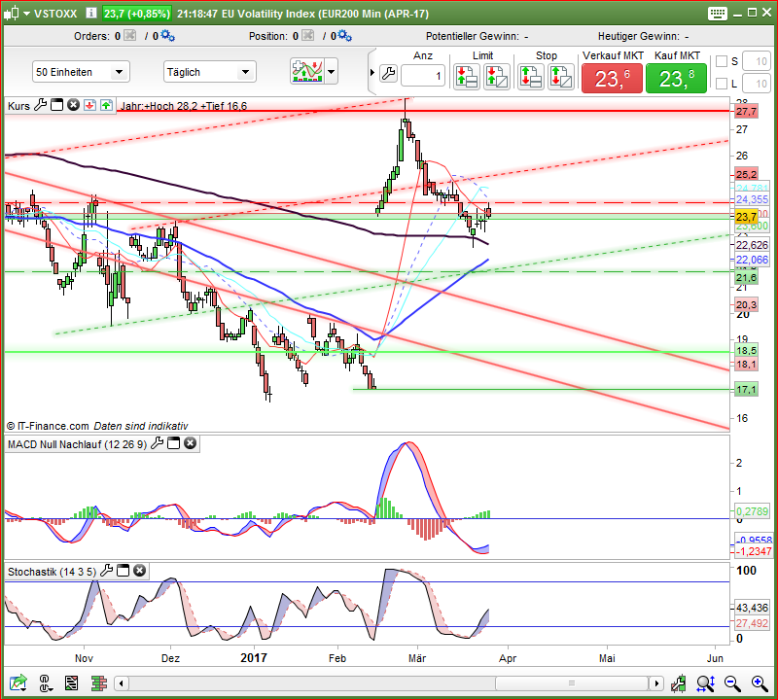Click the add indicator chart icon

pos(307,71)
